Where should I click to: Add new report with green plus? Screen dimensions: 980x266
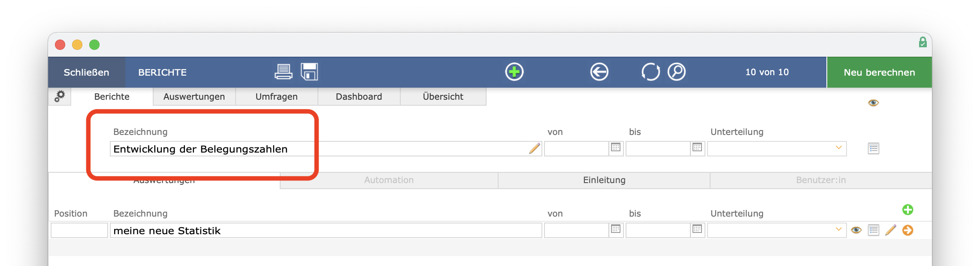514,72
